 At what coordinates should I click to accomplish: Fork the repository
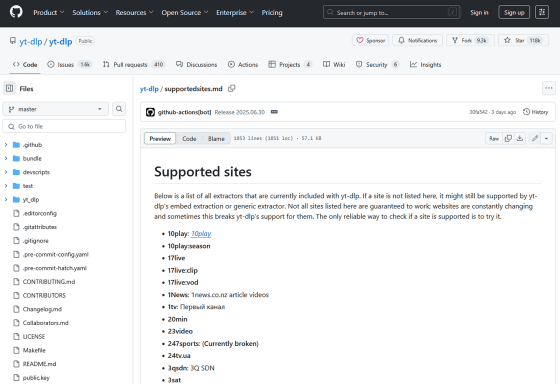tap(470, 40)
